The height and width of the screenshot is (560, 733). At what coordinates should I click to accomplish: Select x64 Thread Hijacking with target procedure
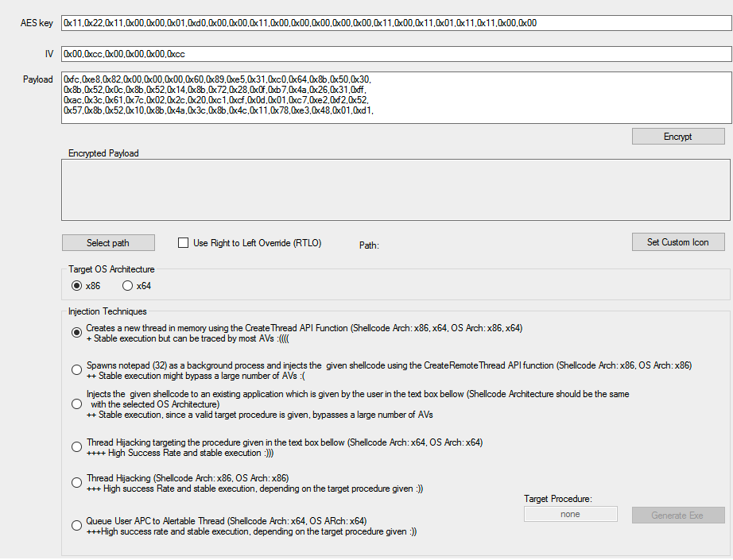pyautogui.click(x=76, y=447)
